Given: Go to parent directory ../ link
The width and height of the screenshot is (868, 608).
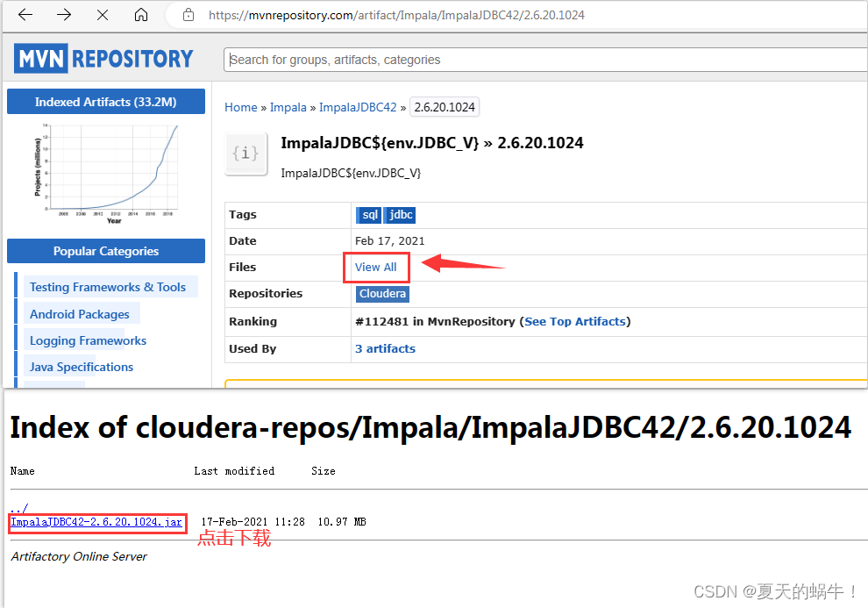Looking at the screenshot, I should point(18,508).
